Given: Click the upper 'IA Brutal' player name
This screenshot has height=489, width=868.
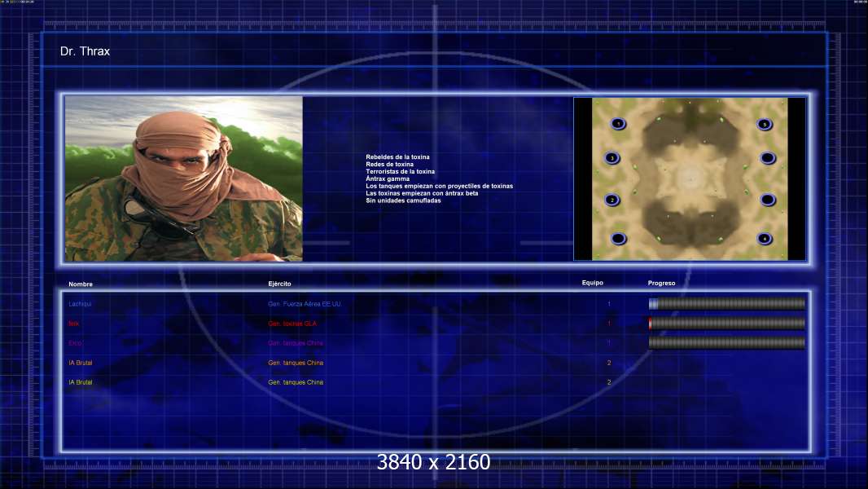Looking at the screenshot, I should [x=81, y=363].
